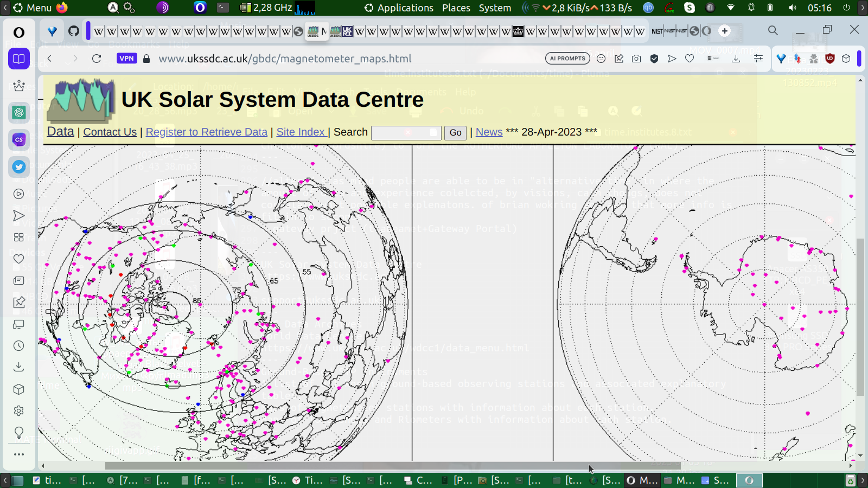This screenshot has height=488, width=868.
Task: Click the Register to Retrieve Data link
Action: pyautogui.click(x=206, y=132)
